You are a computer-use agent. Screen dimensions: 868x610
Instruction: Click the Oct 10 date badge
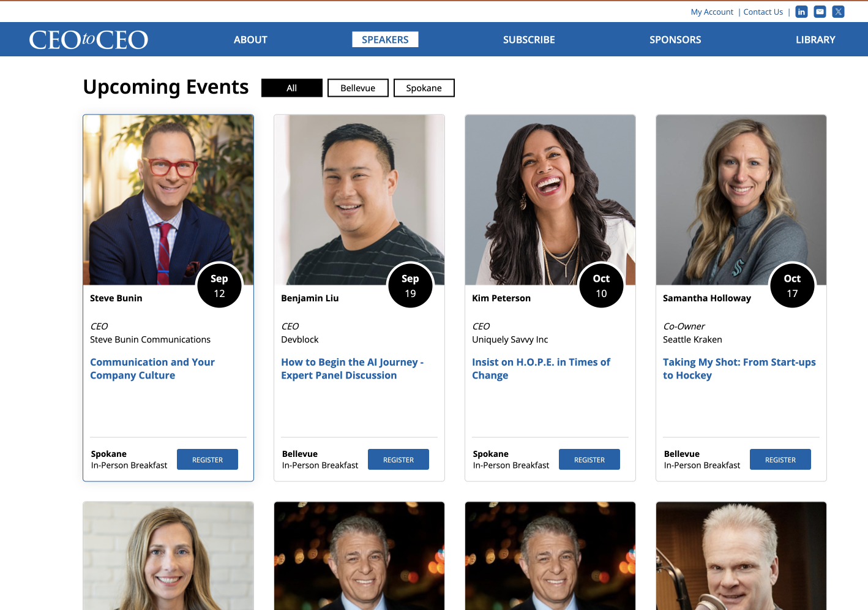pos(601,285)
